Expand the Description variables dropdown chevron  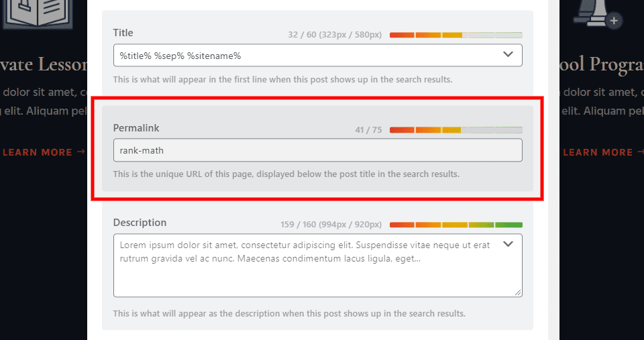pos(508,244)
